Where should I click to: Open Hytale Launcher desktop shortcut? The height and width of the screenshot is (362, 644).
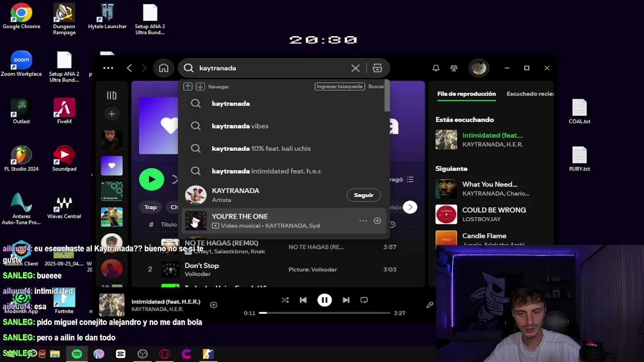(107, 17)
